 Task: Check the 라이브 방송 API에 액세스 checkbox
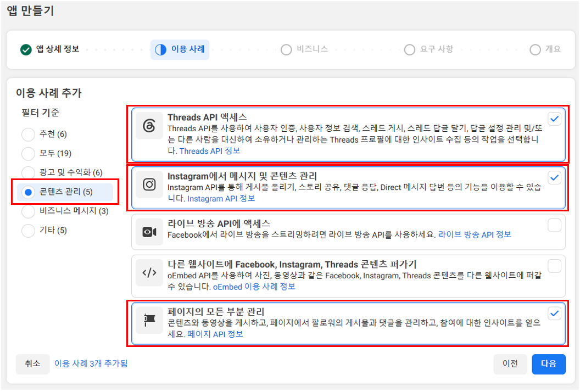pyautogui.click(x=554, y=225)
